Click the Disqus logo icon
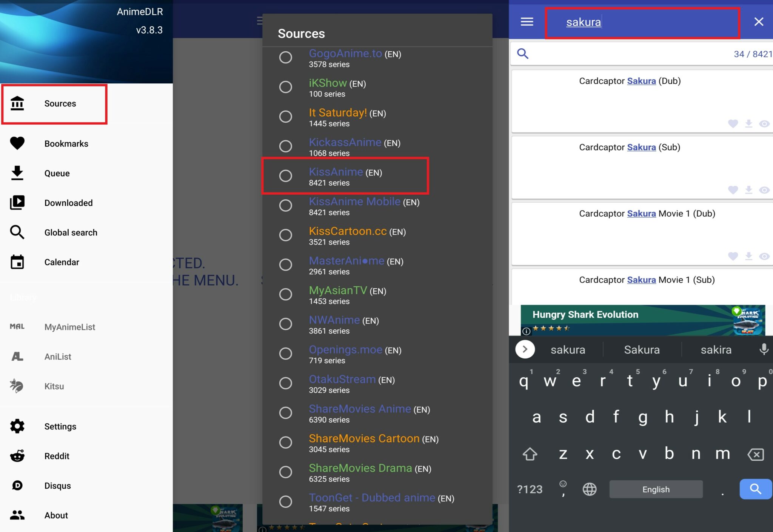 [17, 486]
